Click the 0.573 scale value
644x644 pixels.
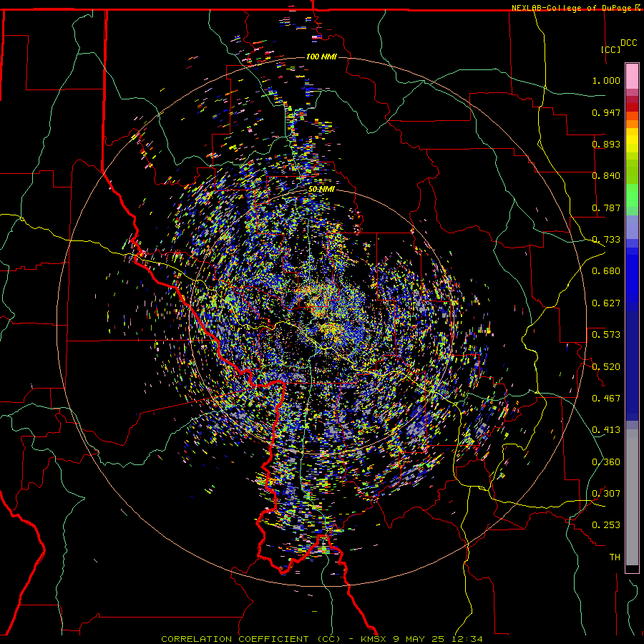coord(606,335)
